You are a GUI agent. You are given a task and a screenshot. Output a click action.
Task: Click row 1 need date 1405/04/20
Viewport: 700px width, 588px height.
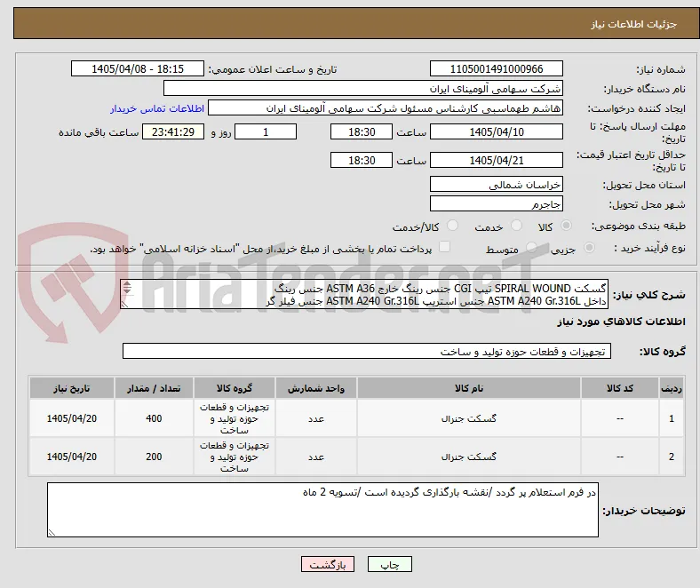tap(72, 418)
